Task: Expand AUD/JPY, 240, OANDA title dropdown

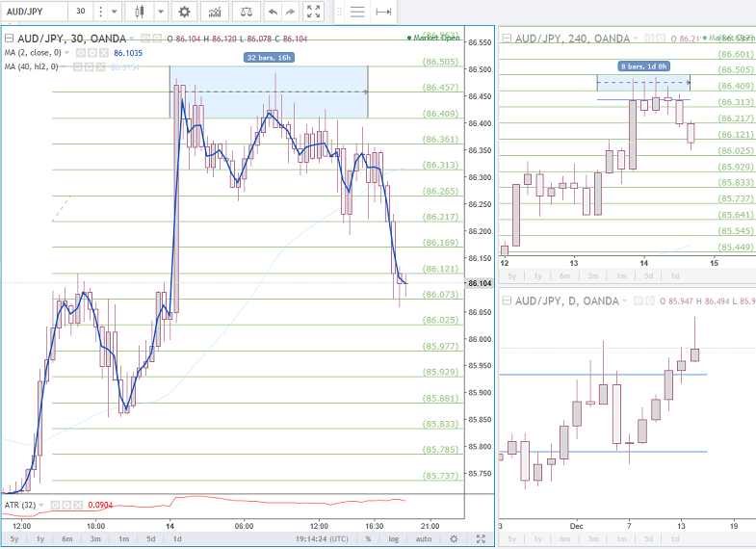Action: tap(635, 39)
